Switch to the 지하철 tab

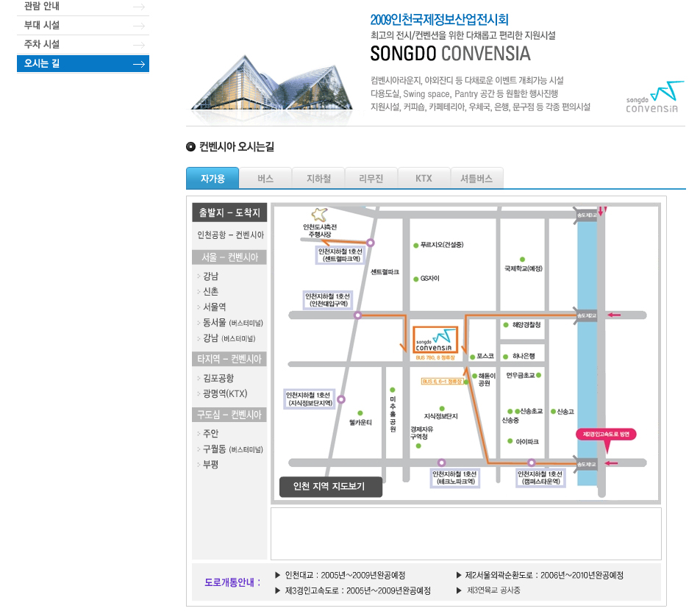pos(318,179)
